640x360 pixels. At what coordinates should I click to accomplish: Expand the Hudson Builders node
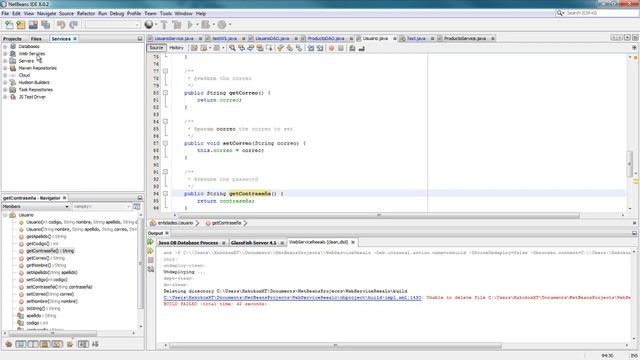point(5,82)
